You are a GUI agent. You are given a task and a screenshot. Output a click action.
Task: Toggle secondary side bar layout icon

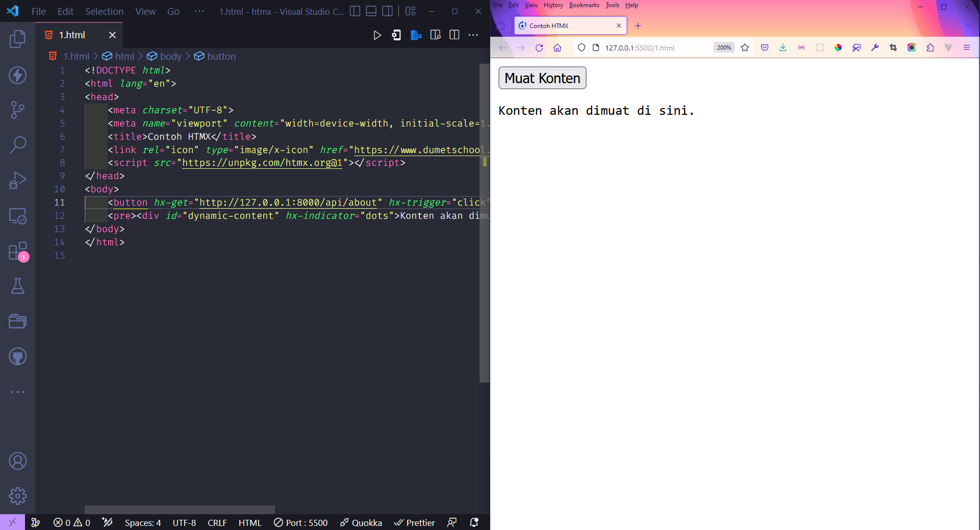(388, 11)
